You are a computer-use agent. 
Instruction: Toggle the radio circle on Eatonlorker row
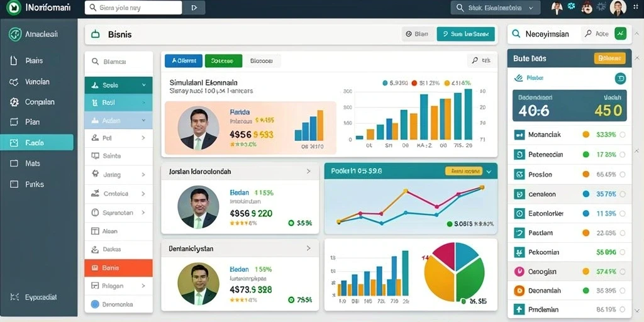point(622,214)
